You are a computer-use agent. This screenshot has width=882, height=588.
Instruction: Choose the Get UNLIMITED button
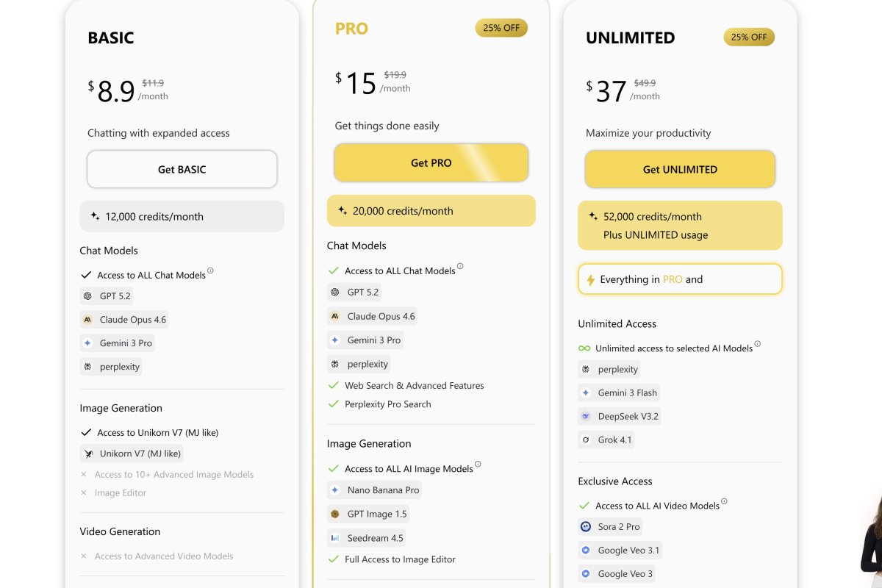tap(680, 169)
